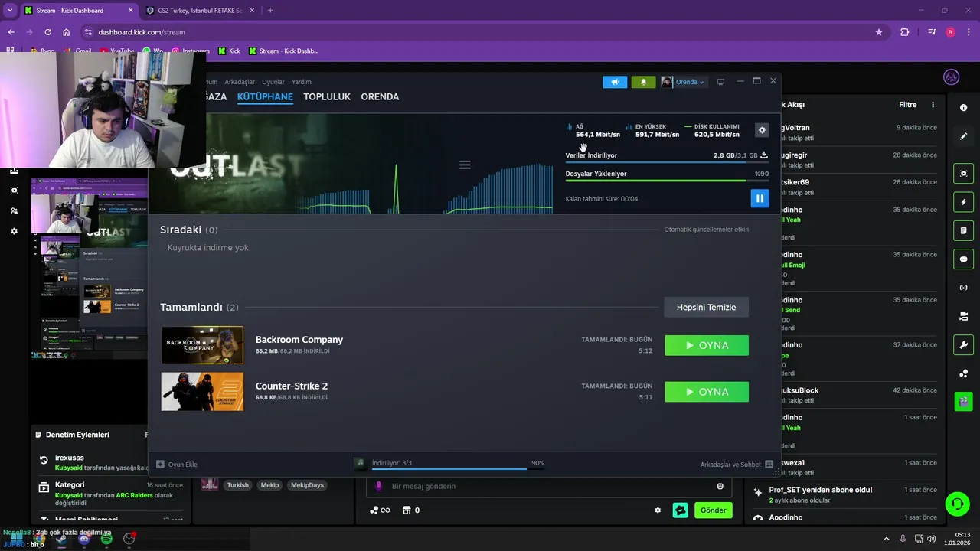Screen dimensions: 980x551
Task: Open Spotify from the taskbar
Action: tap(106, 540)
